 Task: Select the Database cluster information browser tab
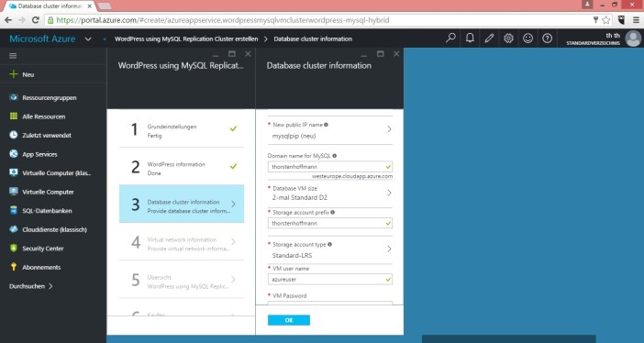[50, 6]
